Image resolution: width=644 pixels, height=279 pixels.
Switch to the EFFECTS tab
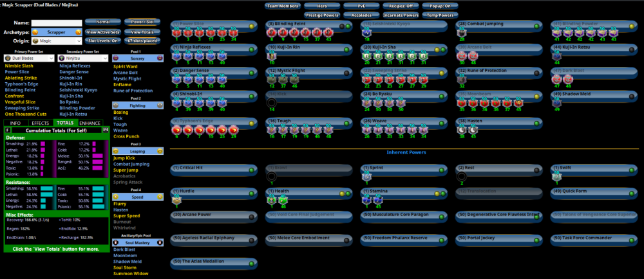pyautogui.click(x=40, y=122)
